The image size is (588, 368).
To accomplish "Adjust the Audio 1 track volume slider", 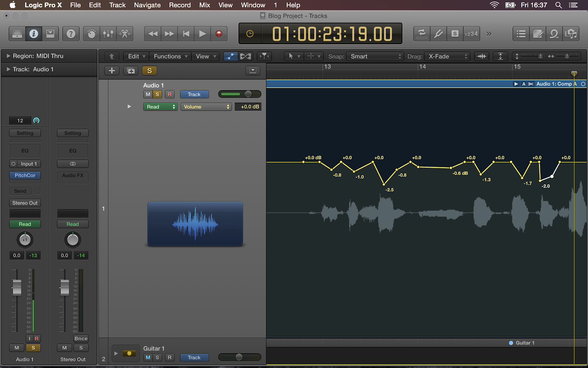I will [240, 94].
